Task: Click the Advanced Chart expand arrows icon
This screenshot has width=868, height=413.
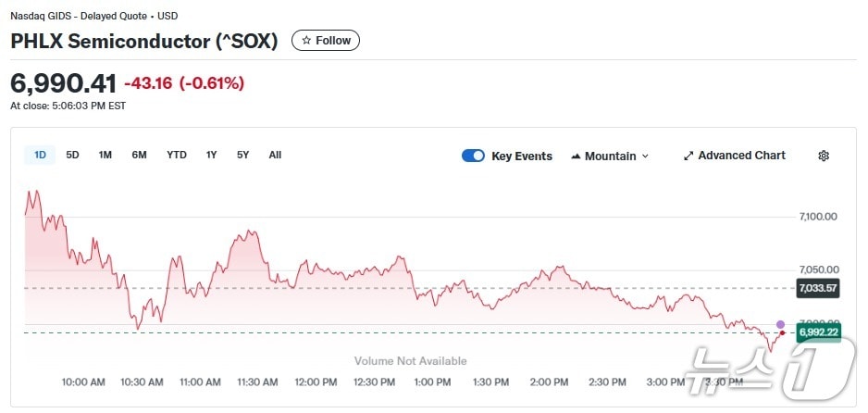Action: [x=688, y=156]
